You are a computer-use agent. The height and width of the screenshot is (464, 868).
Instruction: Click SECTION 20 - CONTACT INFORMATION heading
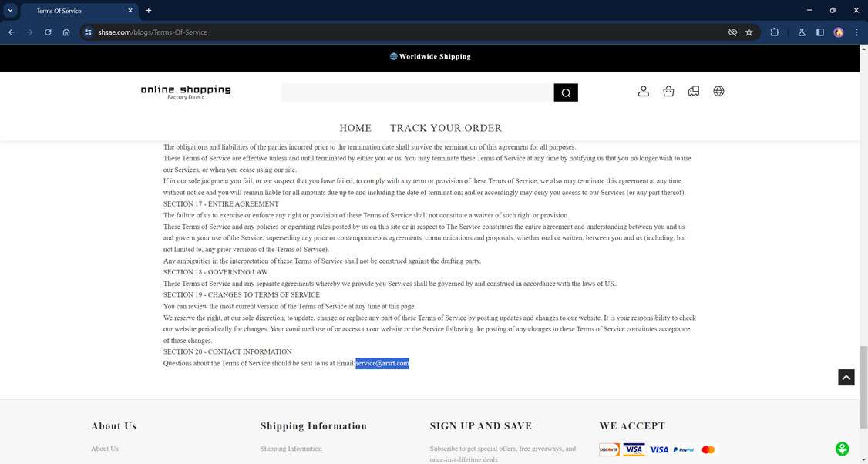227,351
